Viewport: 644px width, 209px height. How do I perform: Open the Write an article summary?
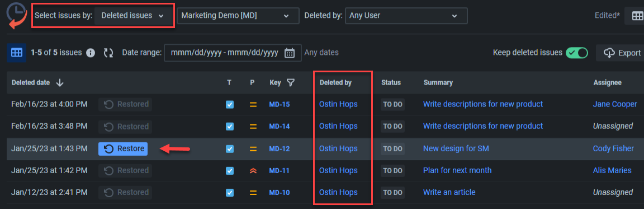[x=449, y=192]
